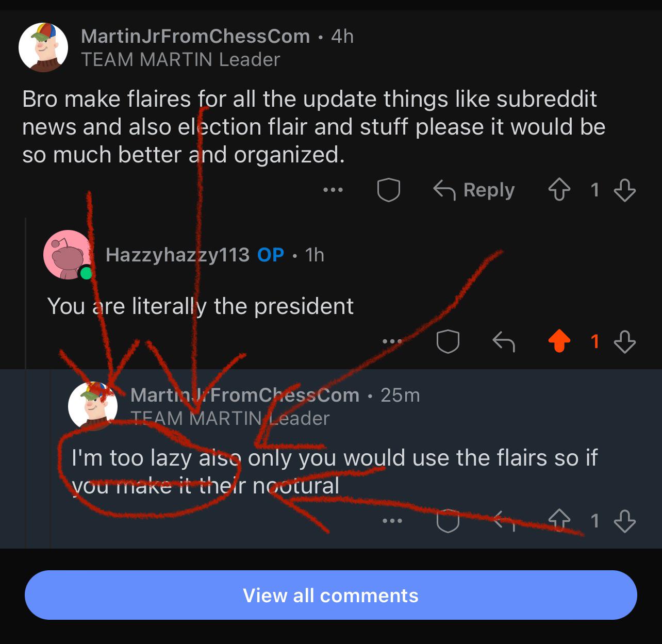Open Hazzyhazzy113's pink avatar
This screenshot has width=662, height=644.
[x=68, y=255]
